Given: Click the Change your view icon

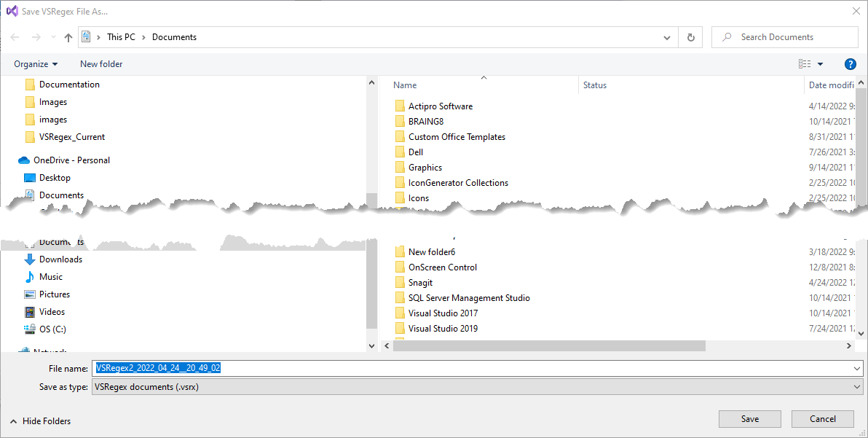Looking at the screenshot, I should (805, 64).
